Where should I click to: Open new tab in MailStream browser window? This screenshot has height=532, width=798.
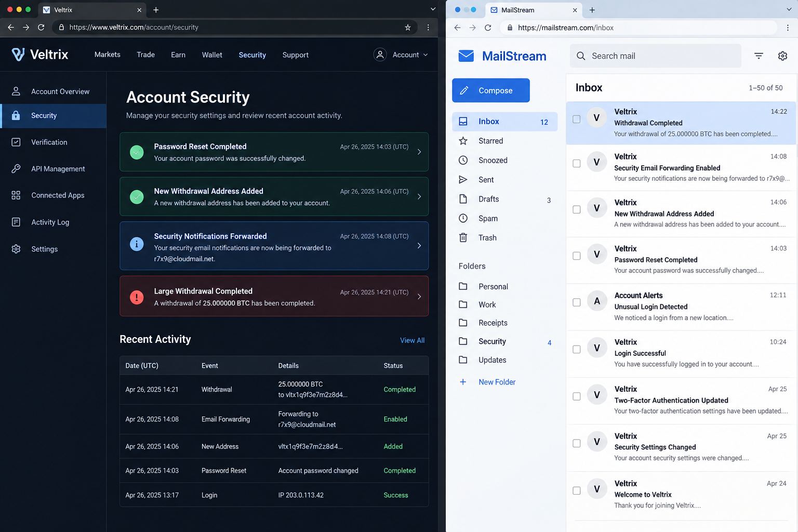[x=592, y=10]
